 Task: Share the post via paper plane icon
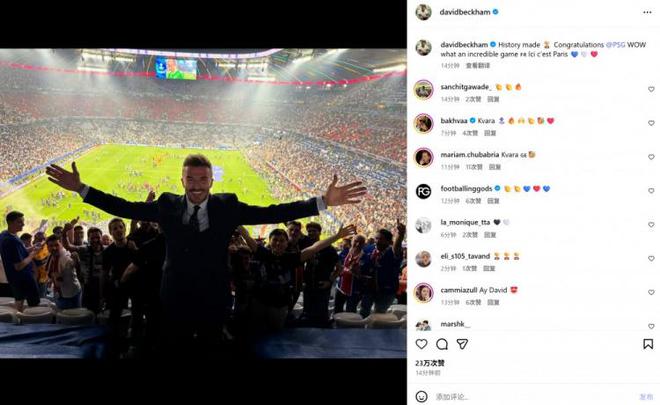click(x=462, y=344)
